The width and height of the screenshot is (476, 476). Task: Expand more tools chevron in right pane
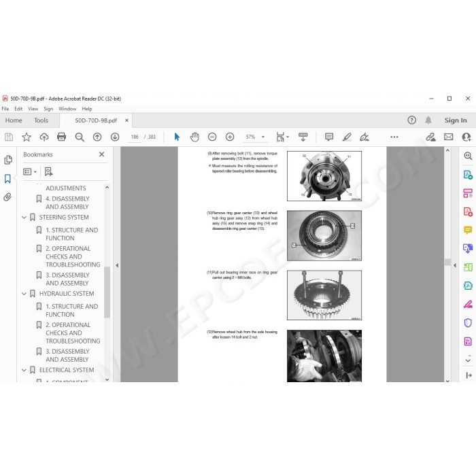468,360
